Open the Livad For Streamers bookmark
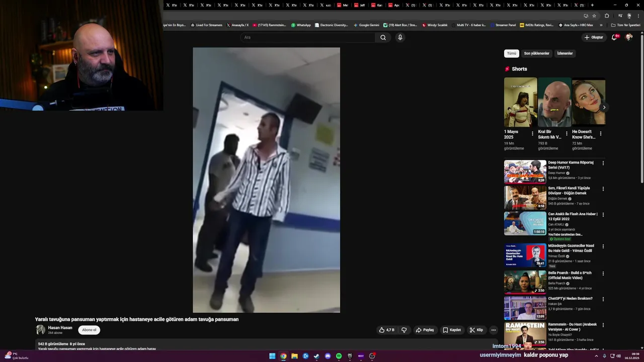The width and height of the screenshot is (644, 362). (x=206, y=25)
